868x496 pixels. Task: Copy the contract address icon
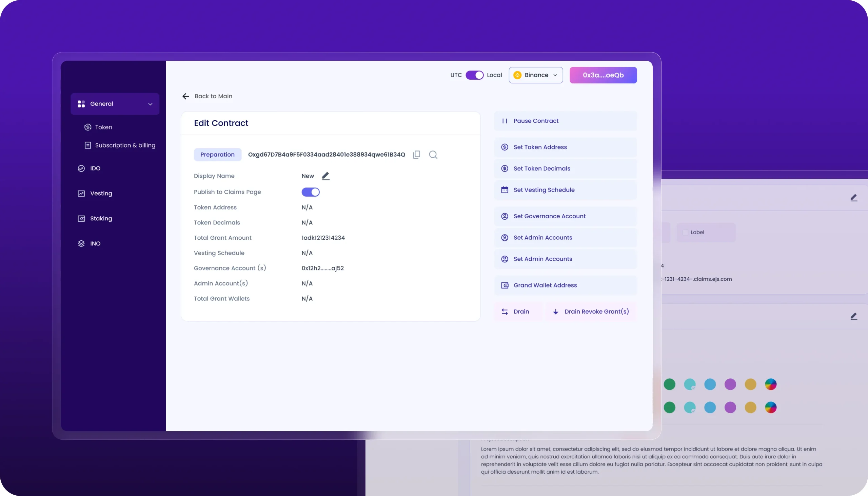[416, 155]
